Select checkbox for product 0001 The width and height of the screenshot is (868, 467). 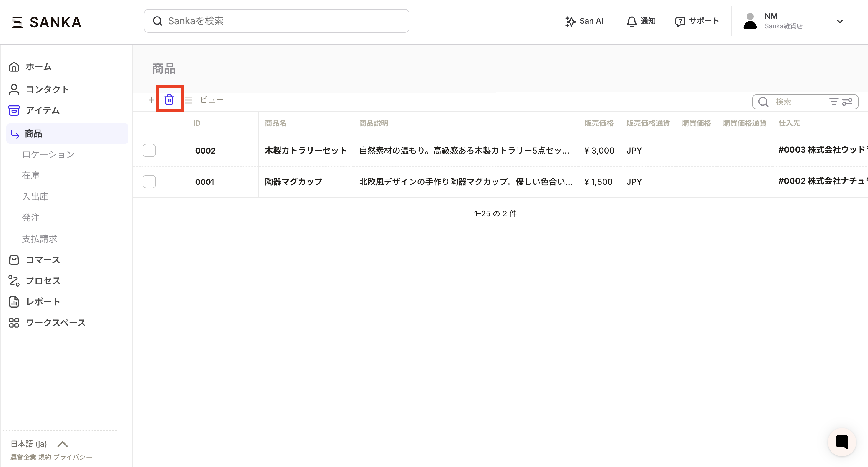(x=149, y=182)
